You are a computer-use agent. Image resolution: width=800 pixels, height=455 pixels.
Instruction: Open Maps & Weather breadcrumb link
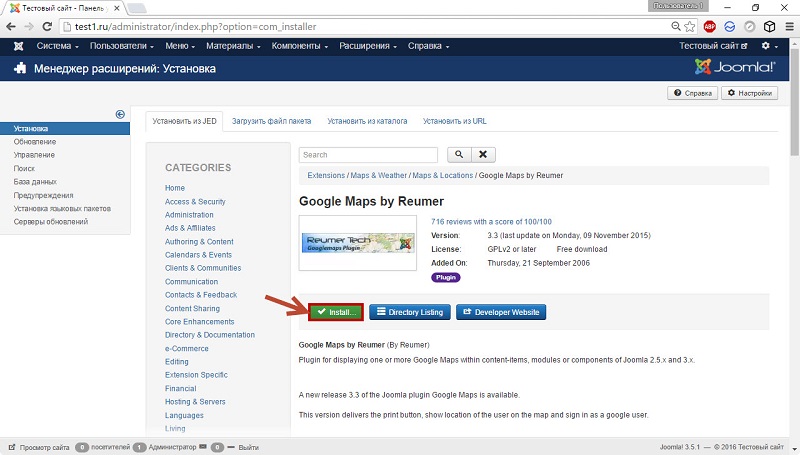[x=379, y=175]
